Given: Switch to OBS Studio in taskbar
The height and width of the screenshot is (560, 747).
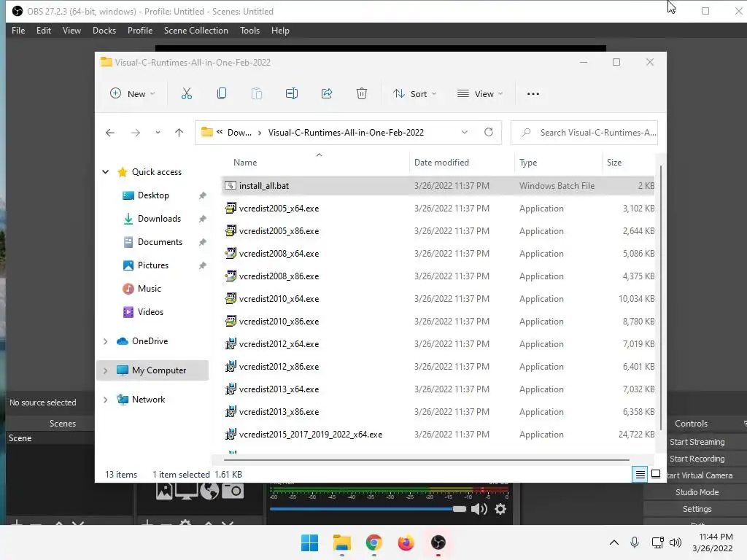Looking at the screenshot, I should [x=438, y=542].
